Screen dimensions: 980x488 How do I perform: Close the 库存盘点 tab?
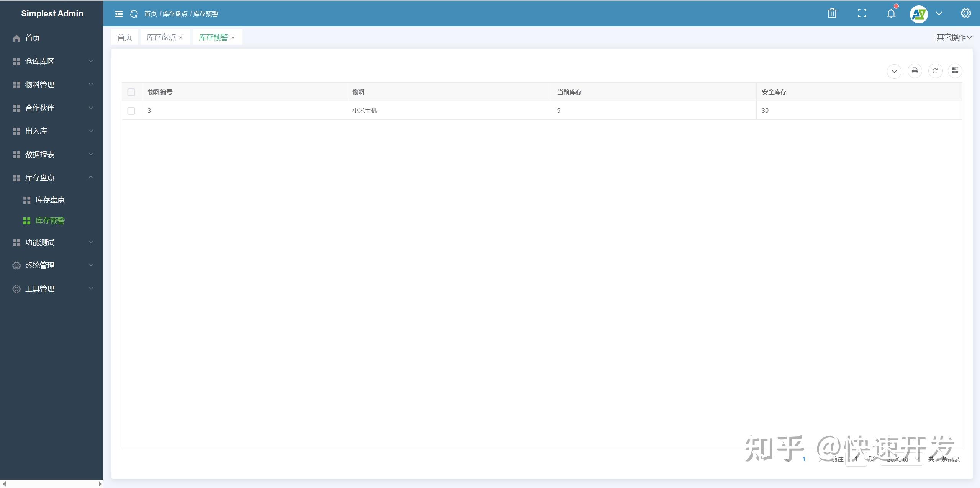pyautogui.click(x=181, y=38)
